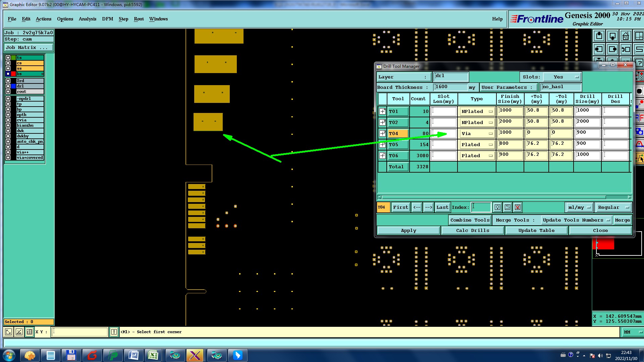The height and width of the screenshot is (362, 644).
Task: Click the lightbulb highlight icon beside Index
Action: pyautogui.click(x=497, y=207)
